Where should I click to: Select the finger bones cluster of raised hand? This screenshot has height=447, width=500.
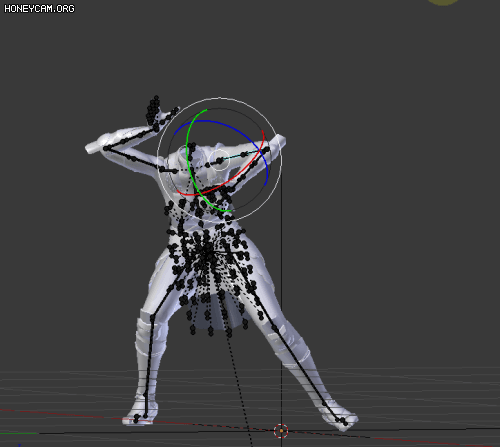[153, 112]
